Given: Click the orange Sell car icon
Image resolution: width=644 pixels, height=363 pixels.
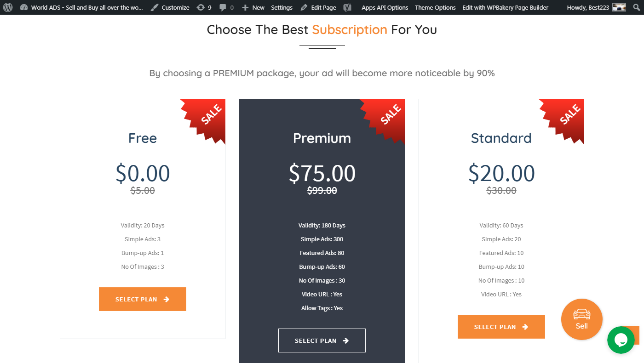Looking at the screenshot, I should [581, 319].
